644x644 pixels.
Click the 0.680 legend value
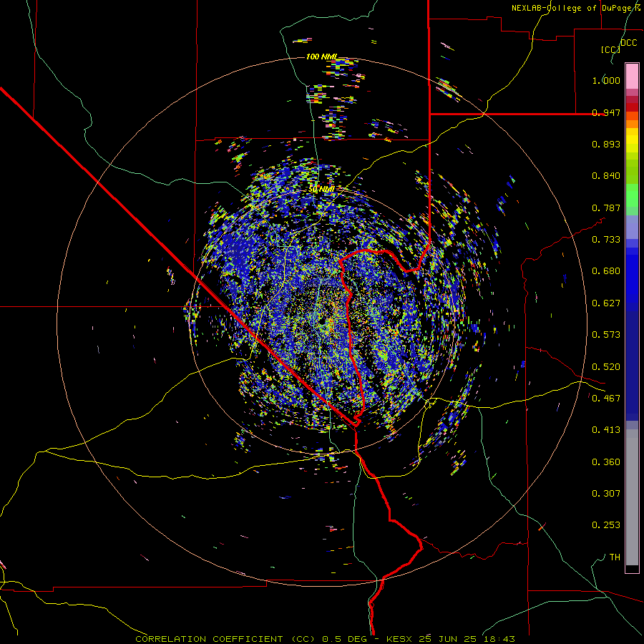tap(606, 271)
